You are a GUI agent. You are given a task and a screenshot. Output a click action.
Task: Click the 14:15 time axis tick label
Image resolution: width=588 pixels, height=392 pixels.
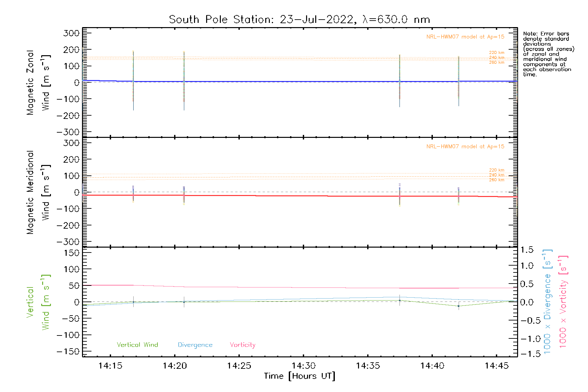pyautogui.click(x=110, y=366)
